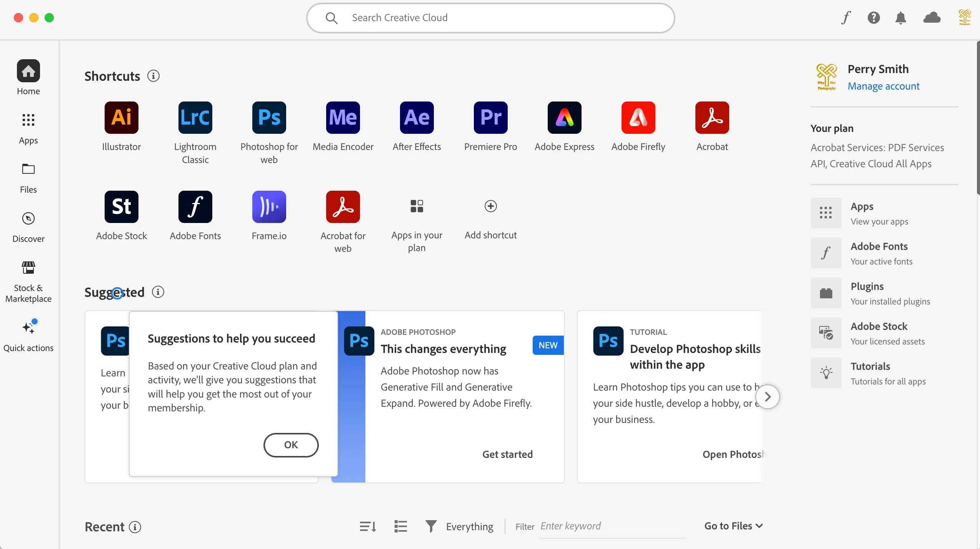The width and height of the screenshot is (980, 549).
Task: Open the Adobe Stock shortcut icon
Action: 121,207
